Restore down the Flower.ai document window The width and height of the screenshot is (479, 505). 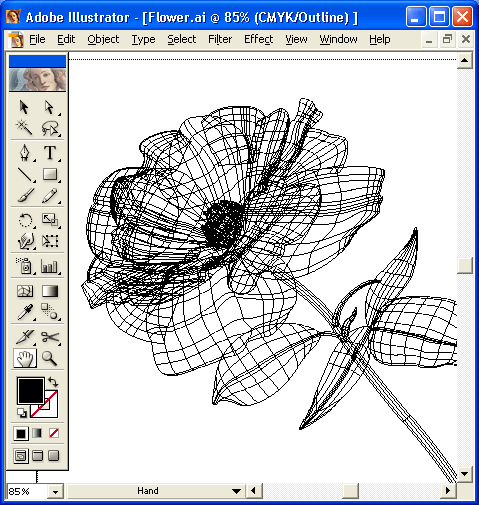pyautogui.click(x=447, y=40)
